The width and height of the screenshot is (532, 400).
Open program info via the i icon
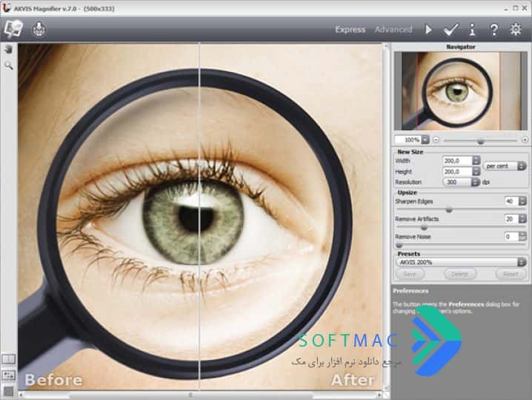click(x=472, y=30)
